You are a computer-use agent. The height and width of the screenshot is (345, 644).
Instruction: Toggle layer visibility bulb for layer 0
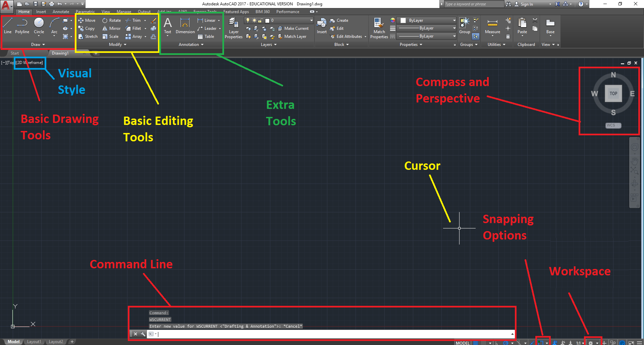(x=248, y=20)
